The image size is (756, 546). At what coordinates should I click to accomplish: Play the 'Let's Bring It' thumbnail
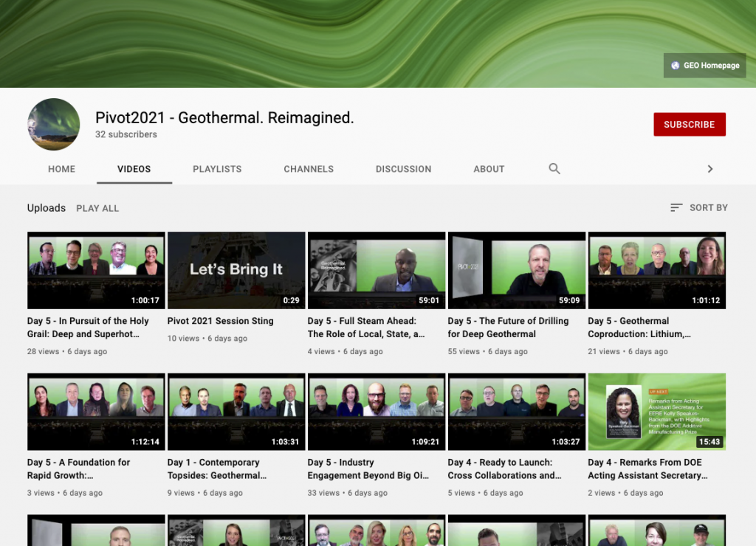coord(236,270)
